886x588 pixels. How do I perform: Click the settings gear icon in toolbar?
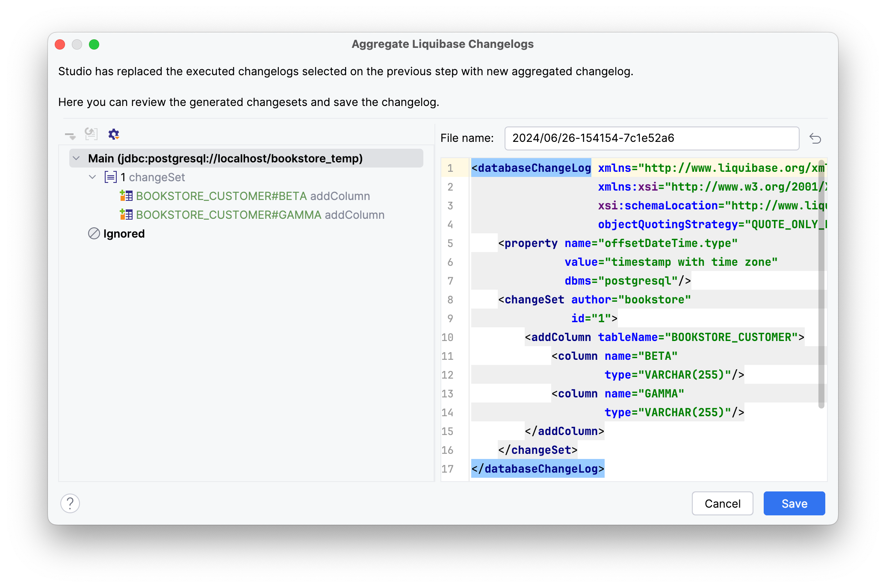coord(114,134)
